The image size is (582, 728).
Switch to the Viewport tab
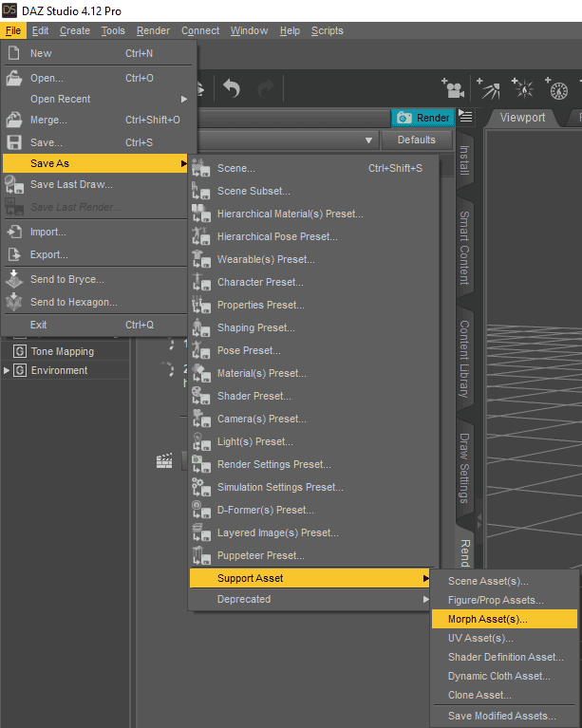point(523,118)
